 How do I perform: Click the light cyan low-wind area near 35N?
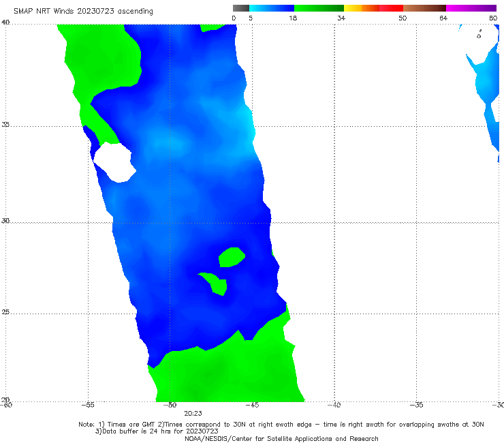click(x=247, y=124)
